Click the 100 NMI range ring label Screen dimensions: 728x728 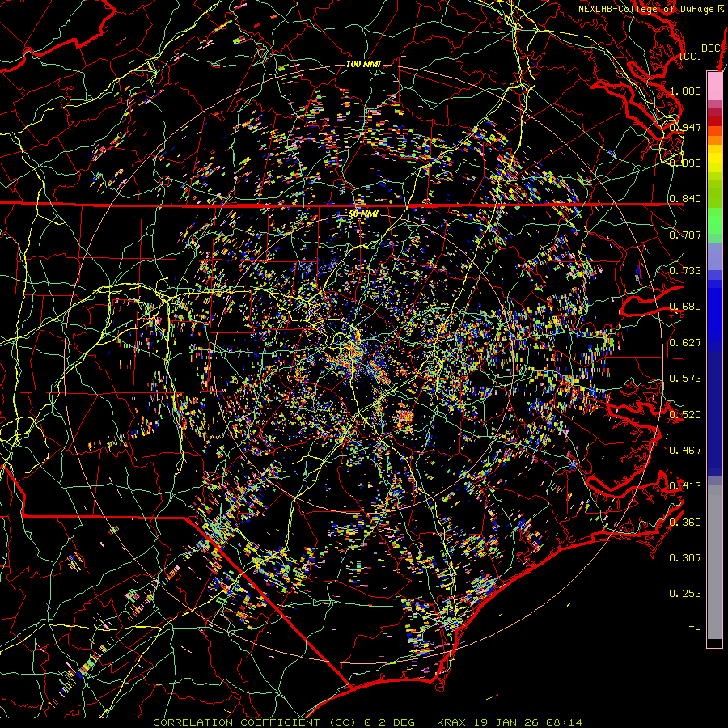tap(363, 64)
